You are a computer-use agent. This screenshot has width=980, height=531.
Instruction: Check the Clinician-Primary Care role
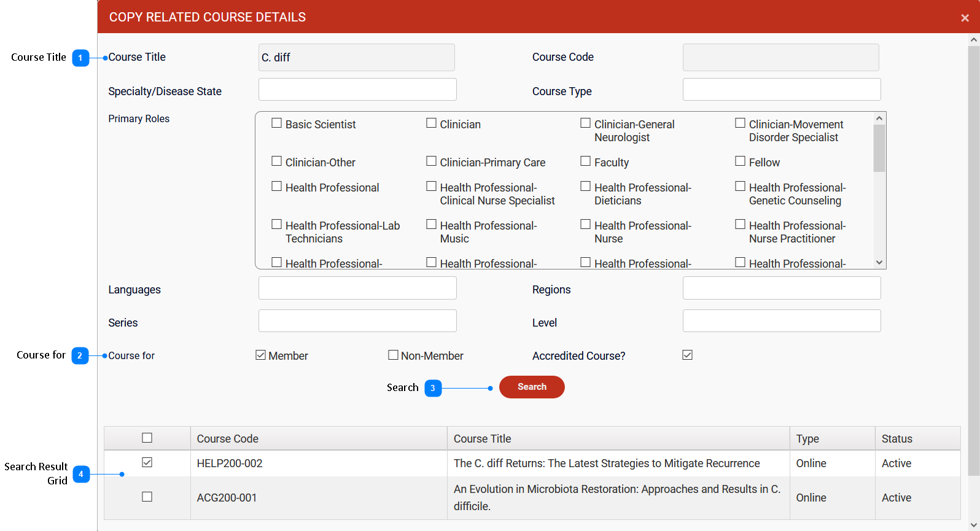click(x=432, y=161)
